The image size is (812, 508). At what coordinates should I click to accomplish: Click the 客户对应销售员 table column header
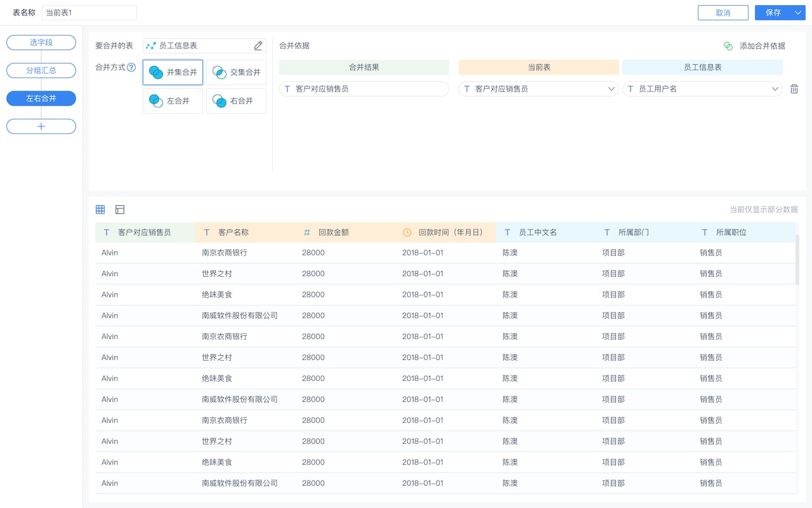click(145, 232)
